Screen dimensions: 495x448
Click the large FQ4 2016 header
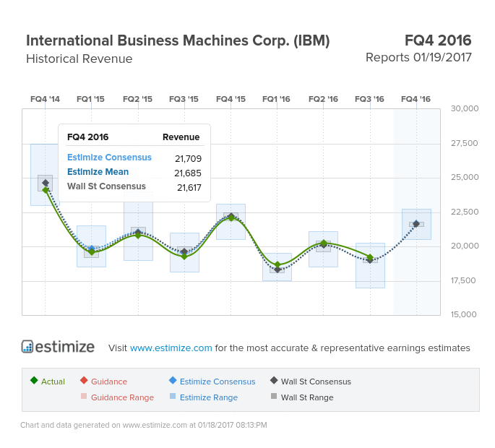pos(438,40)
